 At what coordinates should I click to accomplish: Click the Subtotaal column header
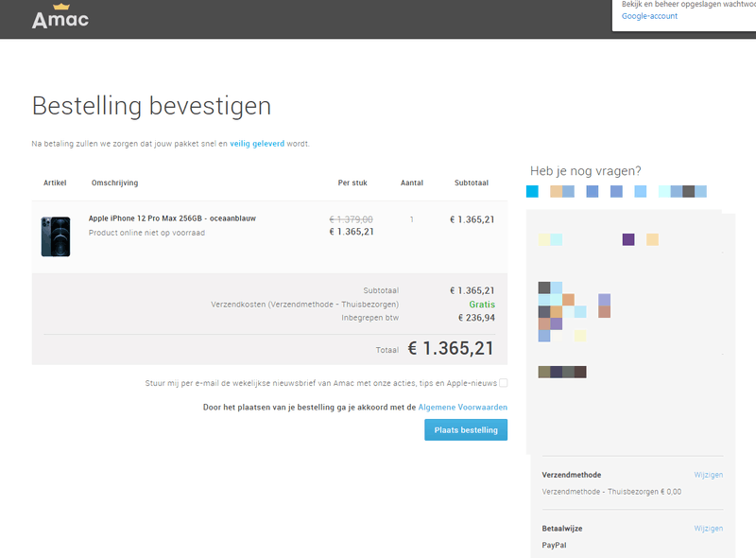pos(471,183)
